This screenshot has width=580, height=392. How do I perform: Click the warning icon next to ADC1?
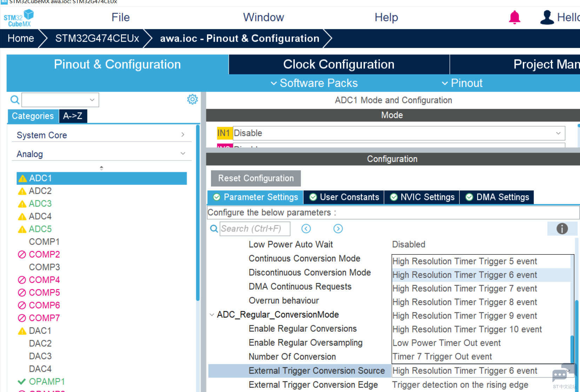tap(22, 178)
